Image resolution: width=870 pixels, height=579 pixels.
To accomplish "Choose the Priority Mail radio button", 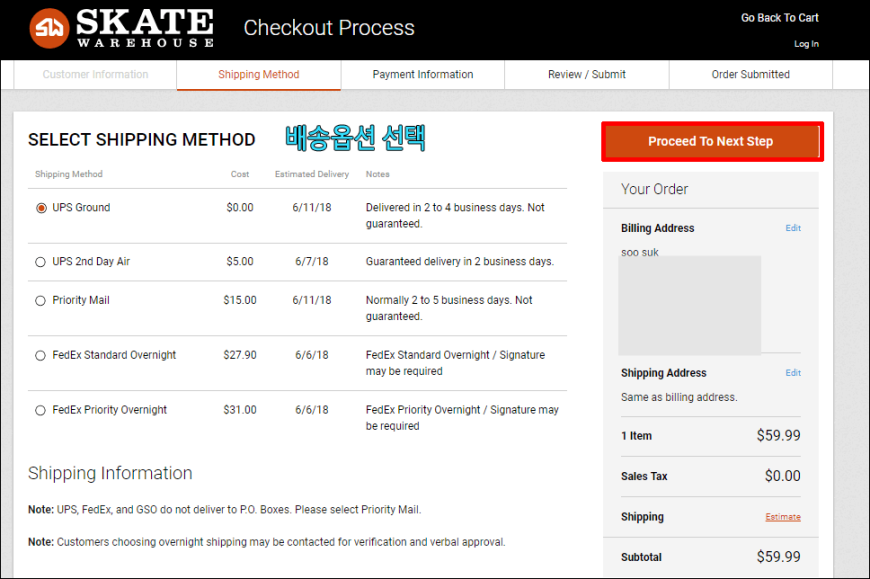I will (41, 301).
